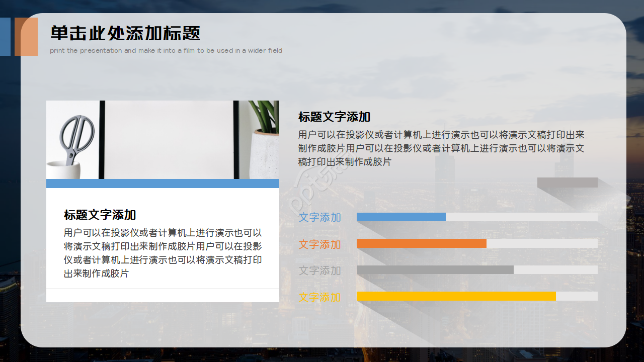Screen dimensions: 644x362
Task: Select the blue 文字添加 label
Action: [320, 217]
